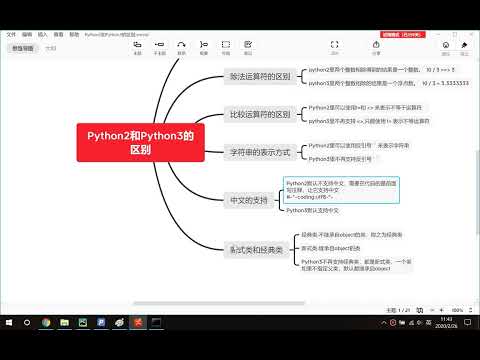
Task: Select the 中文的支持 topic
Action: 249,200
